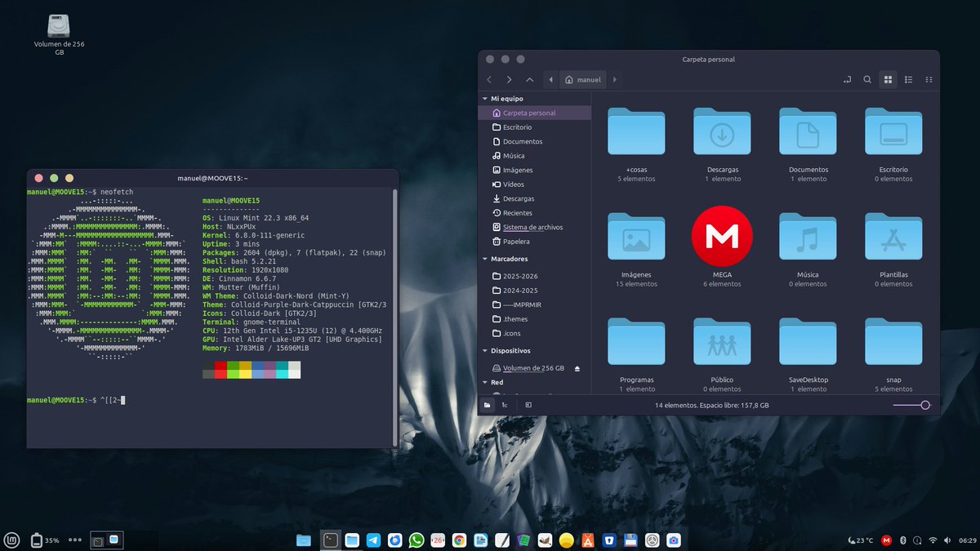
Task: Open the volume tray icon
Action: (947, 540)
